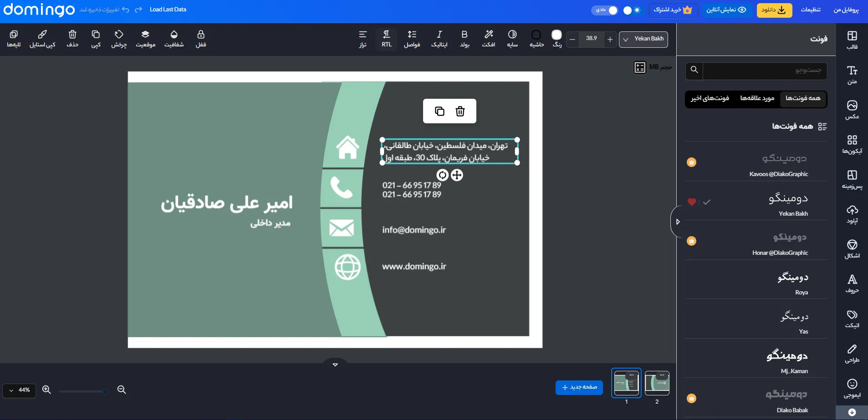Open the Letters (حروف) sidebar panel
Screen dimensions: 868x420
852,283
